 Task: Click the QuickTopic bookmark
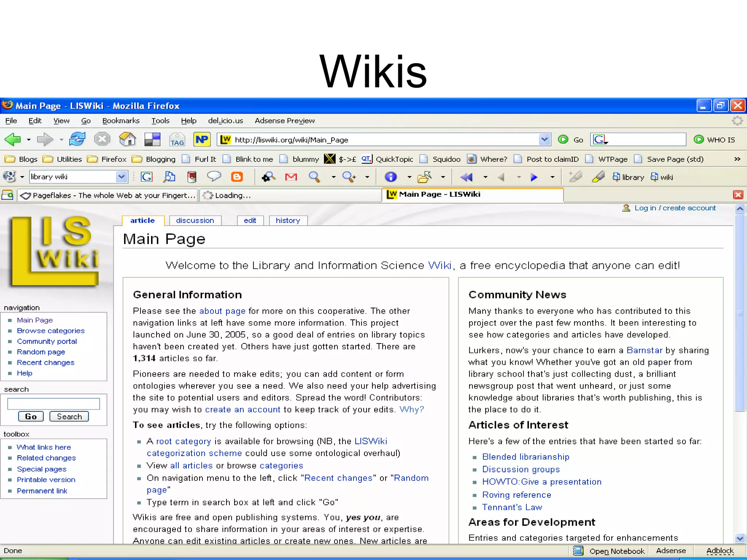387,159
